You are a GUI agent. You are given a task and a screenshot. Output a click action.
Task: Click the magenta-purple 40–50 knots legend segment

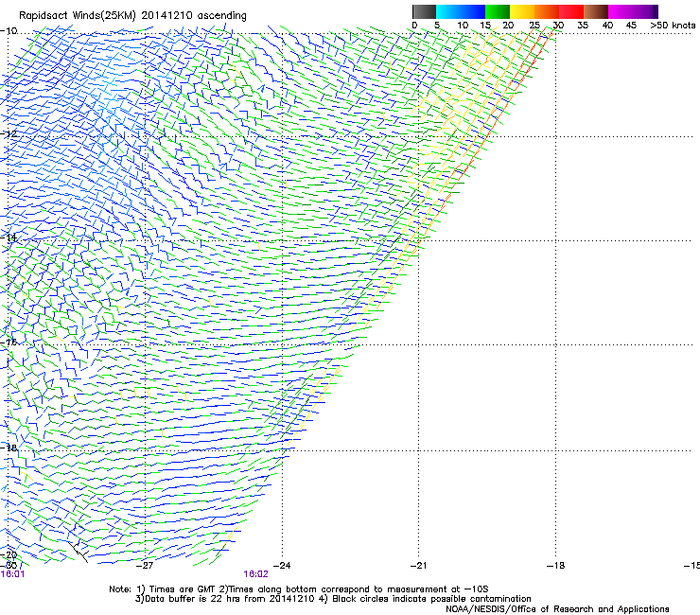click(633, 11)
